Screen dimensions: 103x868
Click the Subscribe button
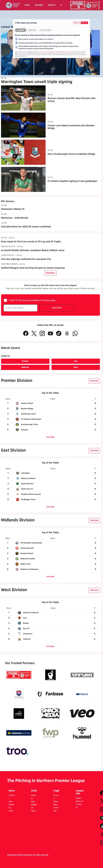(x=57, y=308)
